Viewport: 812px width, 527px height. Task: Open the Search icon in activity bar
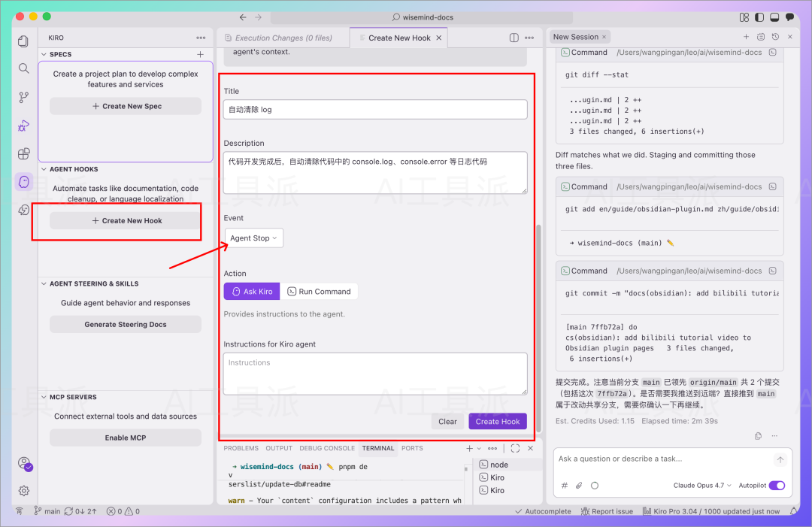(x=24, y=68)
